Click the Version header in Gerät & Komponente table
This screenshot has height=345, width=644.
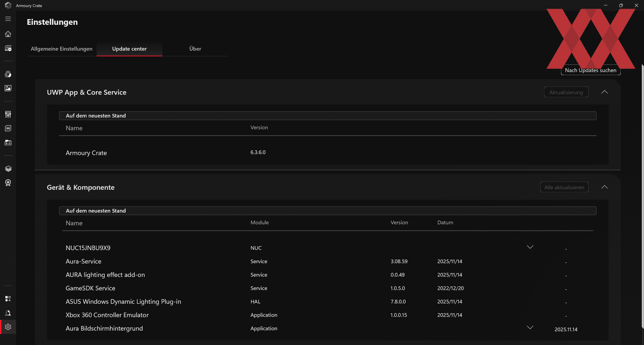(x=399, y=222)
